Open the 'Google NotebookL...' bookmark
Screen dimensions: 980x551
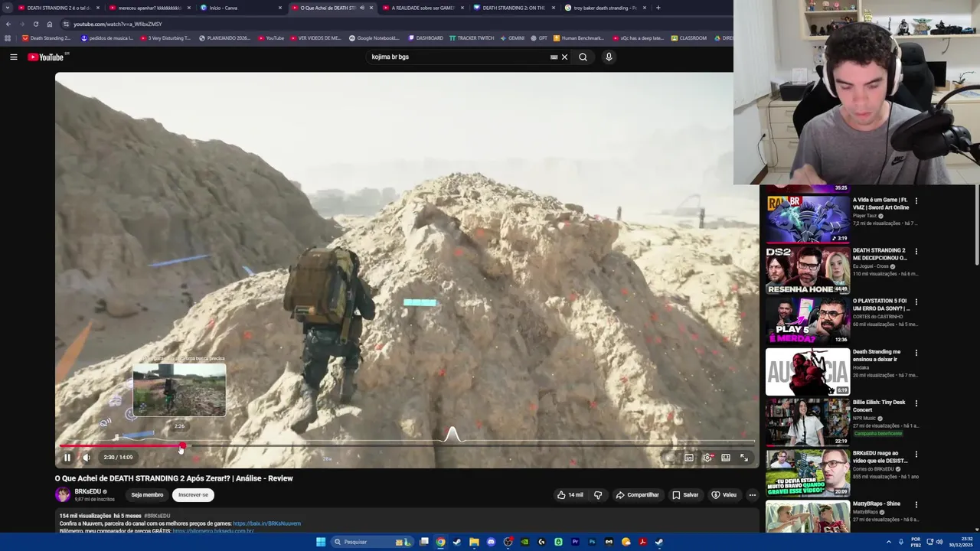[x=374, y=37]
